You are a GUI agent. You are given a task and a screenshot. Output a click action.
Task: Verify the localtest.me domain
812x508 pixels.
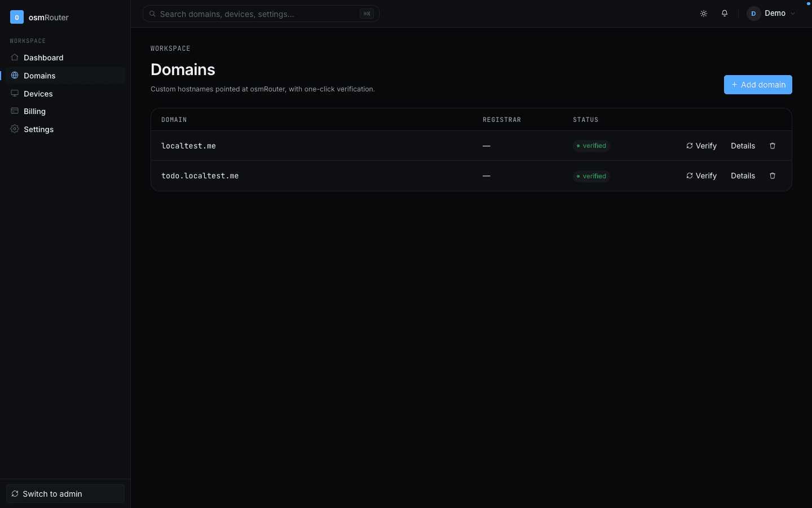(701, 146)
